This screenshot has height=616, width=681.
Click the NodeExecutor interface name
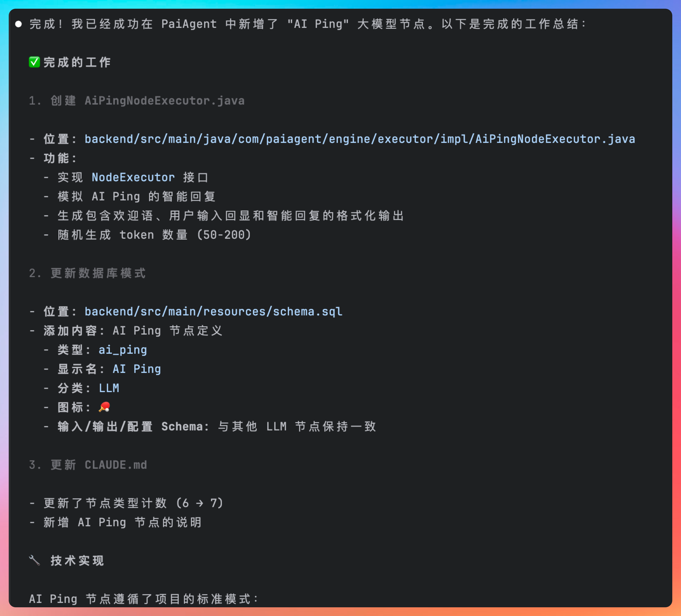pos(133,178)
